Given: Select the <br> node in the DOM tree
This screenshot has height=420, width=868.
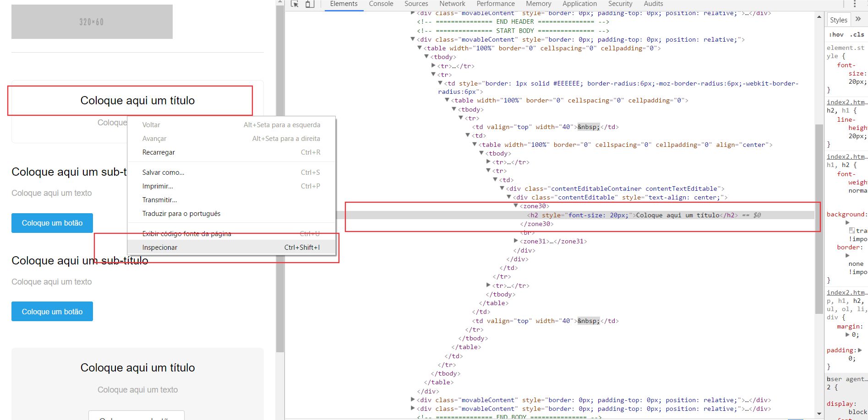Looking at the screenshot, I should [x=527, y=232].
